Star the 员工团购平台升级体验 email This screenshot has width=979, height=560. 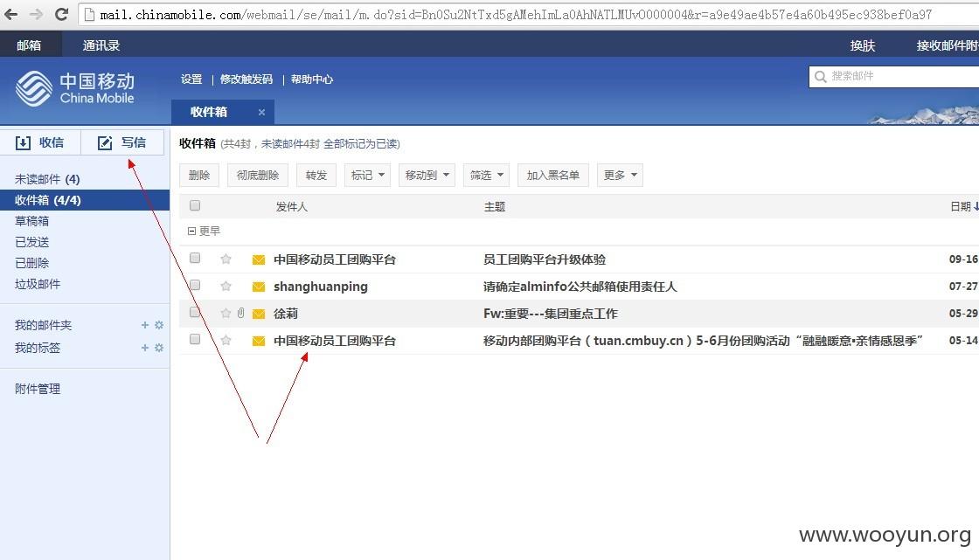click(226, 259)
